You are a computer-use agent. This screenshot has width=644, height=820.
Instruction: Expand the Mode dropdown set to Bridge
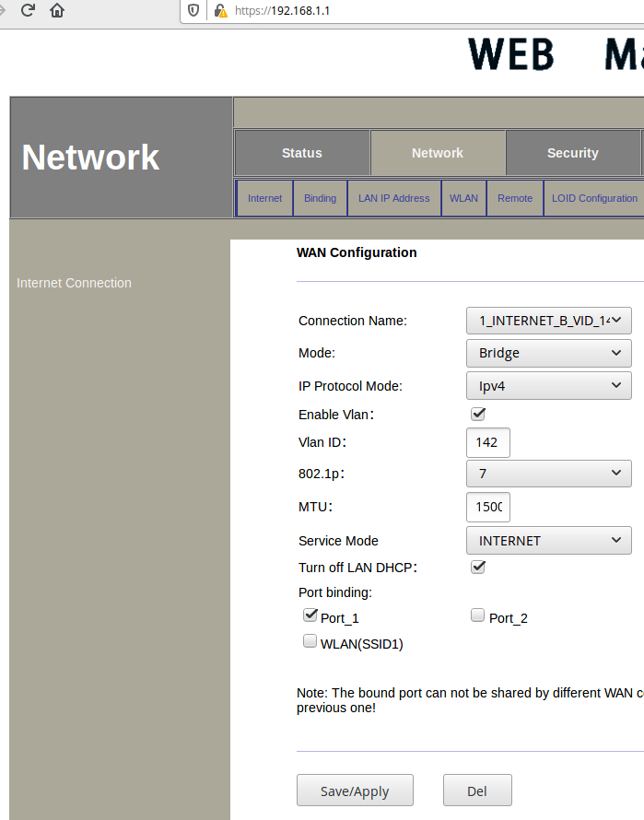click(x=549, y=353)
